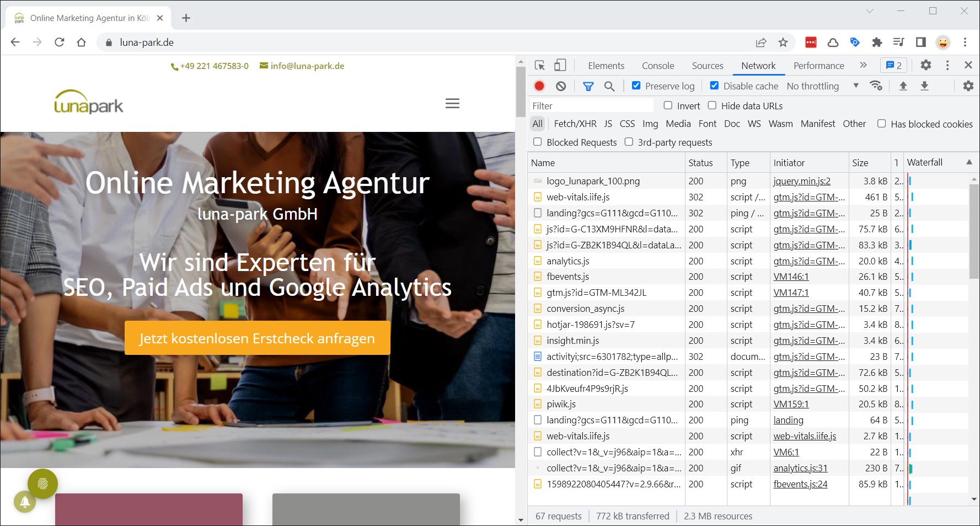Screen dimensions: 980x526
Task: Open initiator link fbevents.js:24
Action: (800, 484)
